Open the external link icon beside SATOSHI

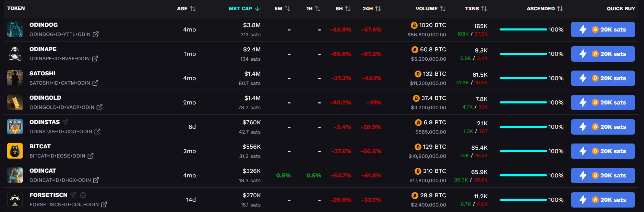click(95, 83)
